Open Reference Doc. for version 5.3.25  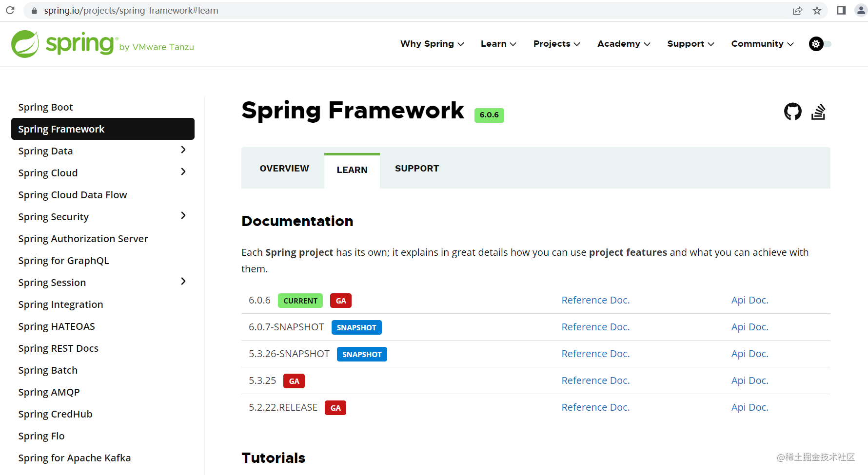pos(595,380)
